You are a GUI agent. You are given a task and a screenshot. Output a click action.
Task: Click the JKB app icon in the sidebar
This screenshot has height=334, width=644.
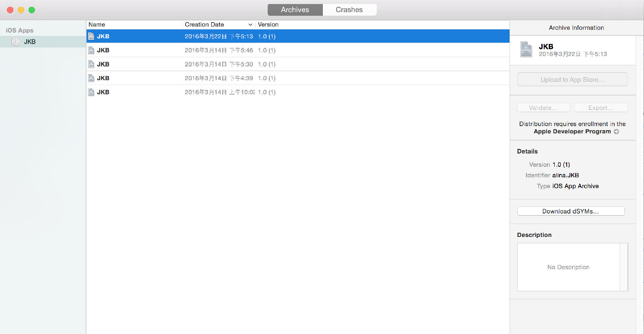(16, 41)
